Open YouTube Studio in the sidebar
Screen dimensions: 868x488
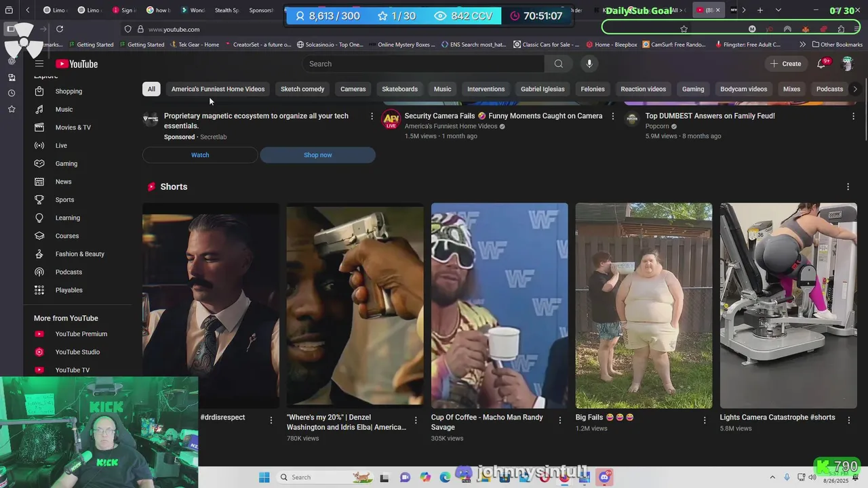tap(77, 352)
